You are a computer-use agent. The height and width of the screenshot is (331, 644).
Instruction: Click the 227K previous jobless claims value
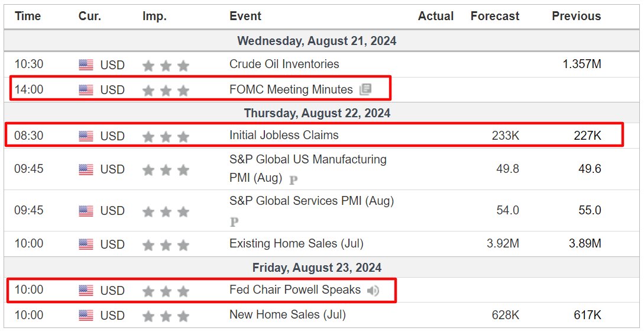point(588,135)
